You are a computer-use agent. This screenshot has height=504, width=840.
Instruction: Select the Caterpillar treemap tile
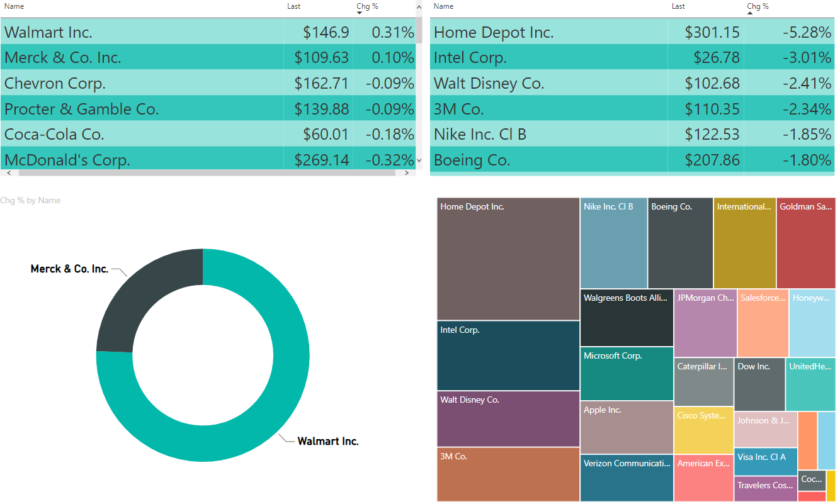coord(704,382)
